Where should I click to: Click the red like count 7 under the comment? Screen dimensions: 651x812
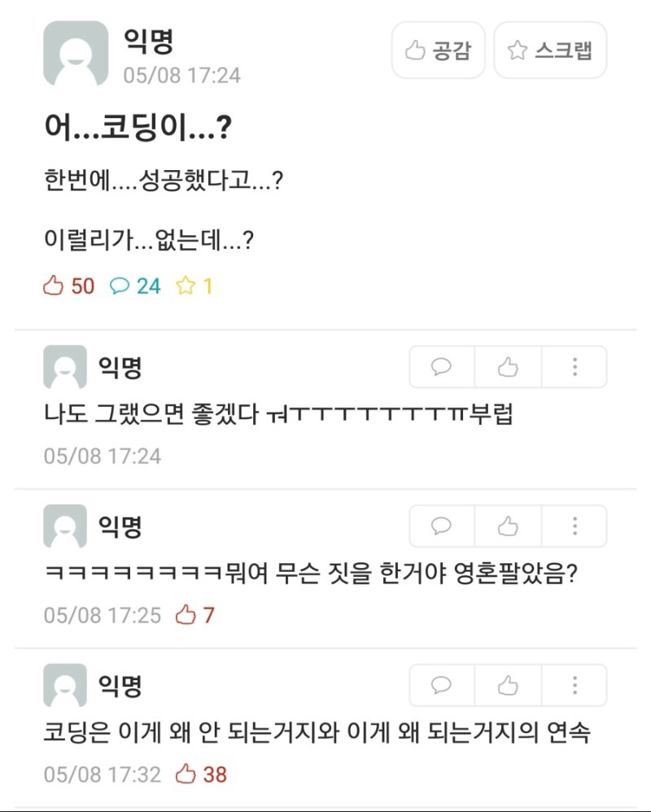tap(200, 615)
